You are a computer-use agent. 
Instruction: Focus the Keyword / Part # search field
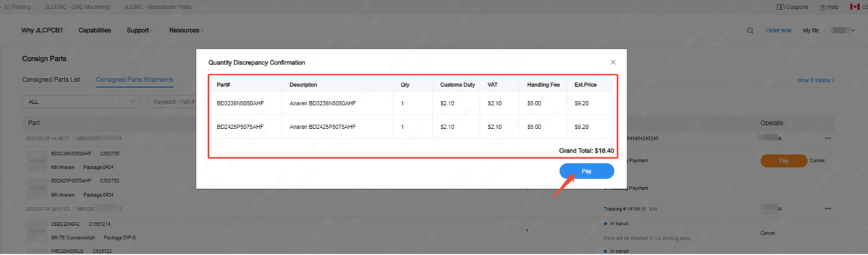point(172,101)
